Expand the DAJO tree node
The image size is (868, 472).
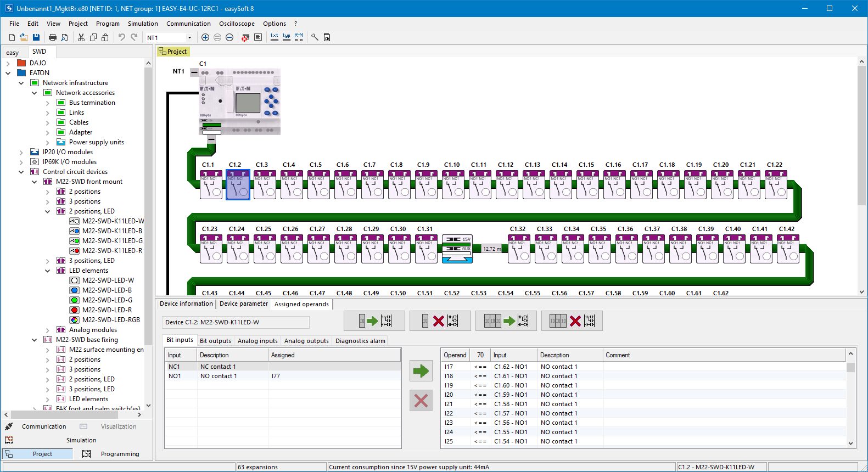(x=8, y=63)
